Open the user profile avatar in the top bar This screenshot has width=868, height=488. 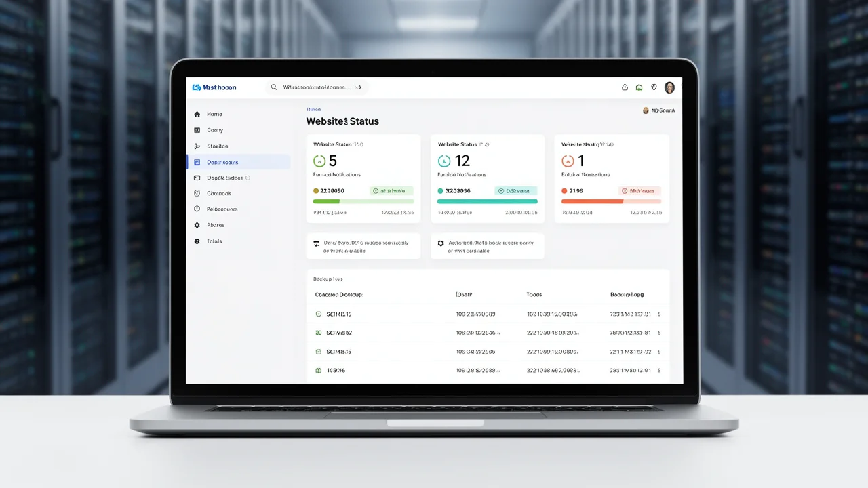[x=669, y=87]
